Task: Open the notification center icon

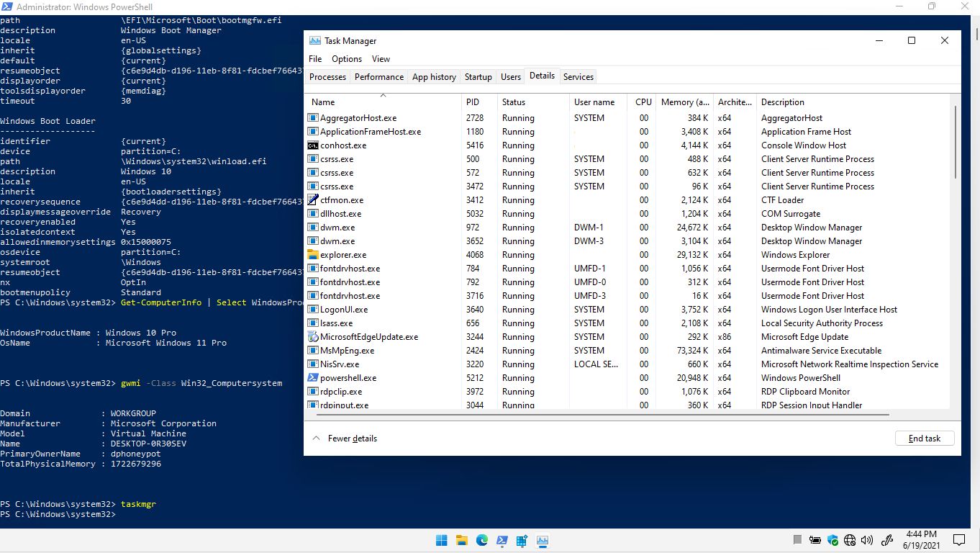Action: 958,540
